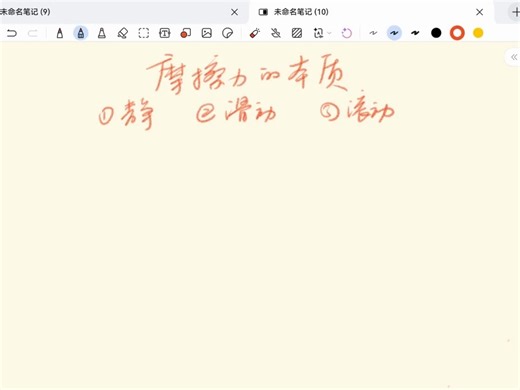The image size is (520, 390).
Task: Activate the dashed lasso selection tool
Action: 144,33
